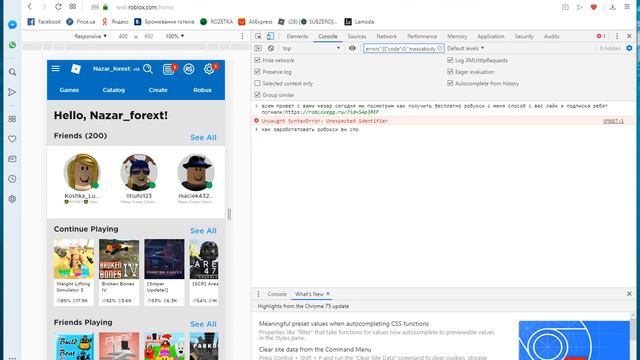Open the top context dropdown
The width and height of the screenshot is (640, 360).
pyautogui.click(x=311, y=48)
